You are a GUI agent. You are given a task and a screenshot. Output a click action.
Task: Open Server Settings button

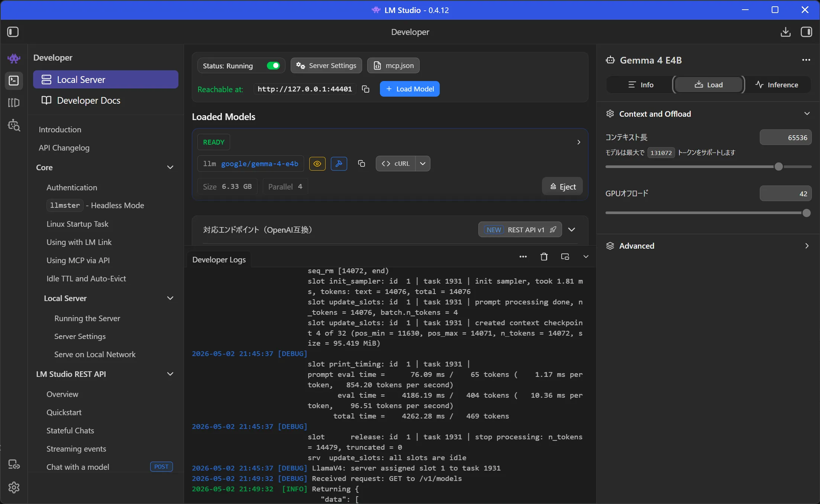[326, 65]
